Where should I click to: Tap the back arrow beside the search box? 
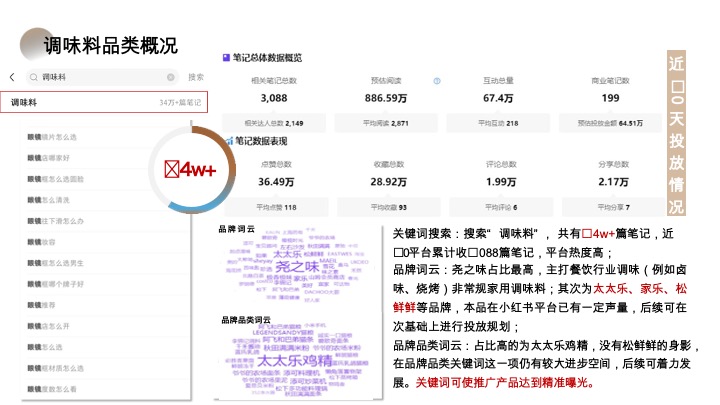(12, 77)
